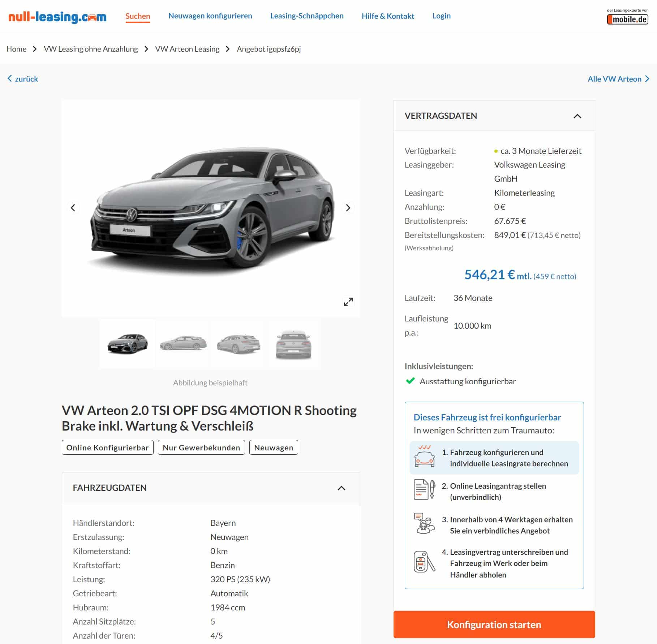The width and height of the screenshot is (657, 644).
Task: Open Neuwagen konfigurieren menu item
Action: tap(210, 16)
